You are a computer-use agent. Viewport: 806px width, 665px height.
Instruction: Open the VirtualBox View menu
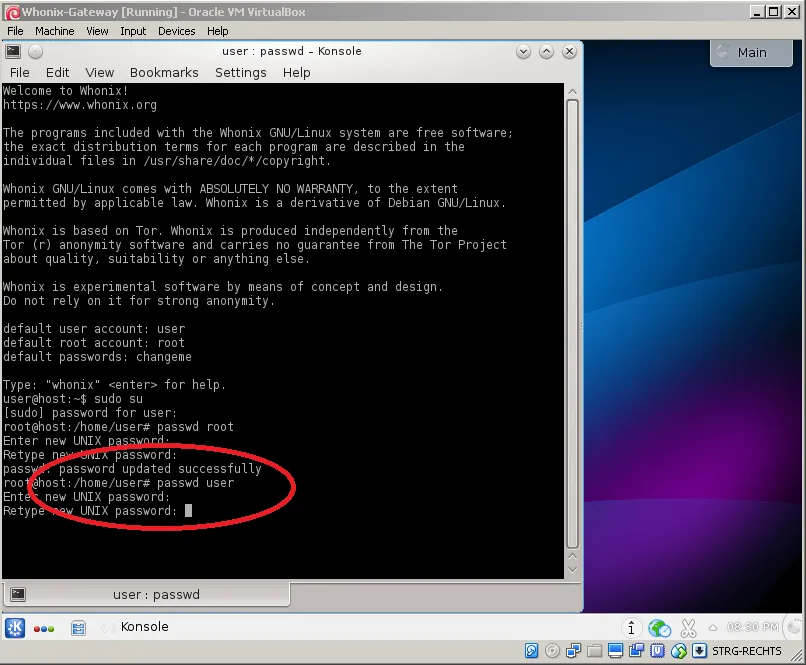[97, 31]
